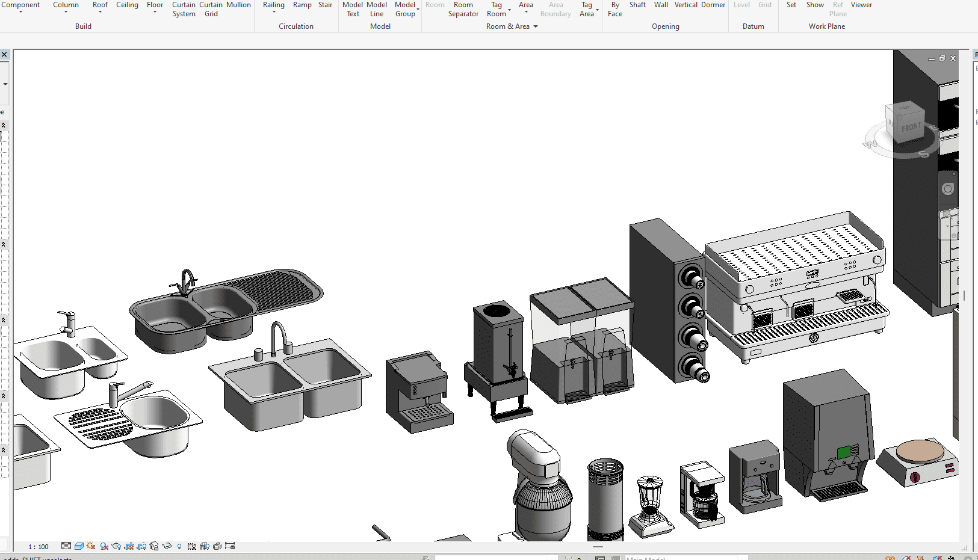This screenshot has width=978, height=560.
Task: Click the Room Separator button
Action: click(463, 9)
